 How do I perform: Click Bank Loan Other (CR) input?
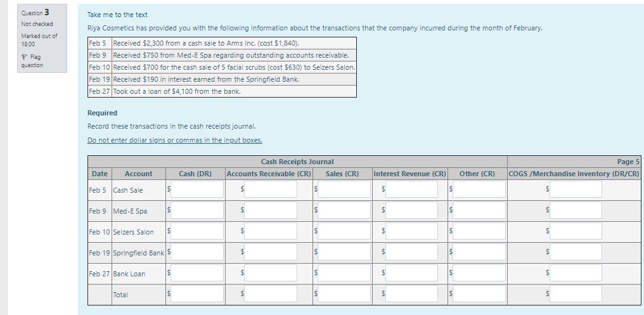tap(479, 273)
